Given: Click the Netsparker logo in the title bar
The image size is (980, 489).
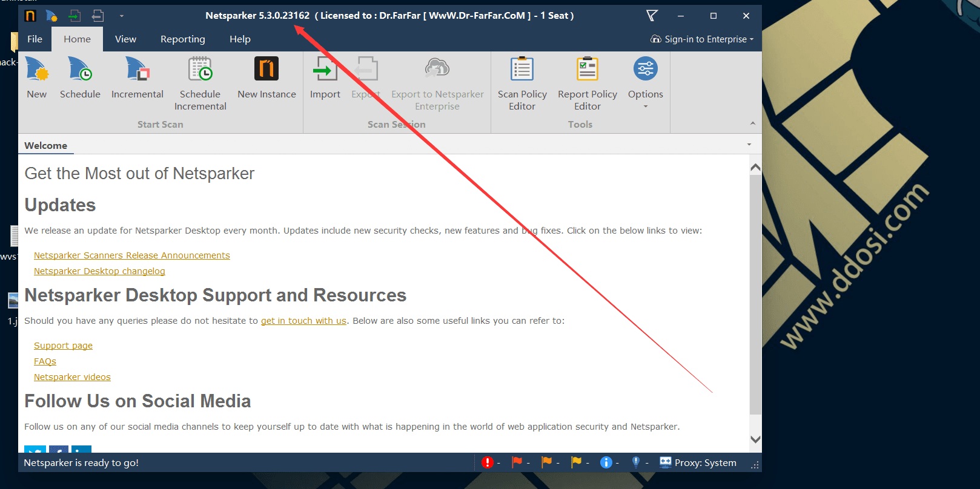Looking at the screenshot, I should point(30,16).
